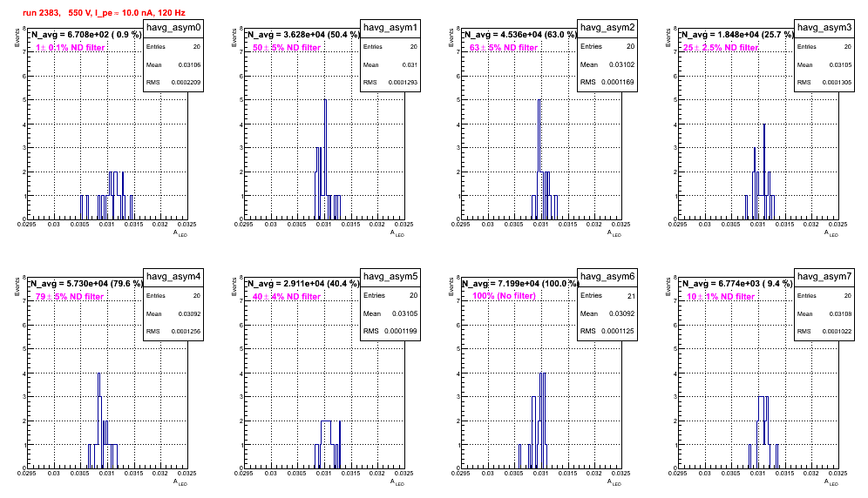This screenshot has height=498, width=868.
Task: Click the RMS value 0.0001199
Action: tap(401, 331)
